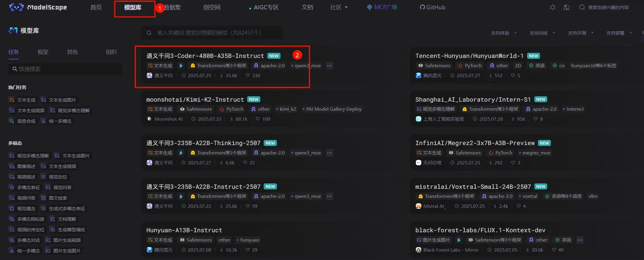Open the 支持部署 filter dropdown
The height and width of the screenshot is (260, 644).
coord(619,33)
